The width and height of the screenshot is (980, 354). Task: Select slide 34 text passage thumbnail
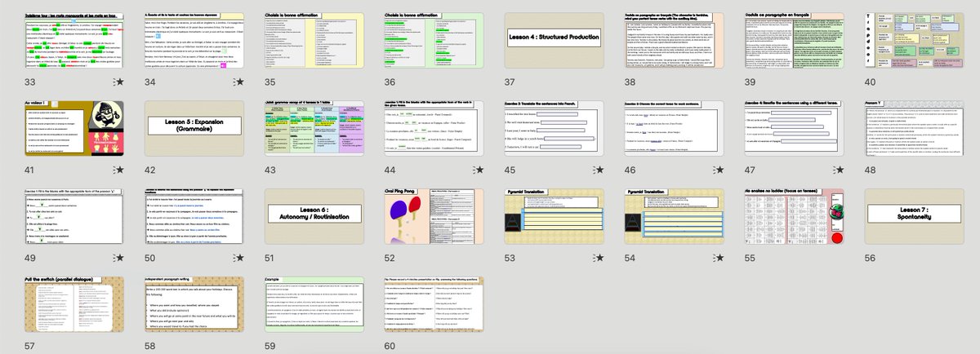click(x=194, y=41)
